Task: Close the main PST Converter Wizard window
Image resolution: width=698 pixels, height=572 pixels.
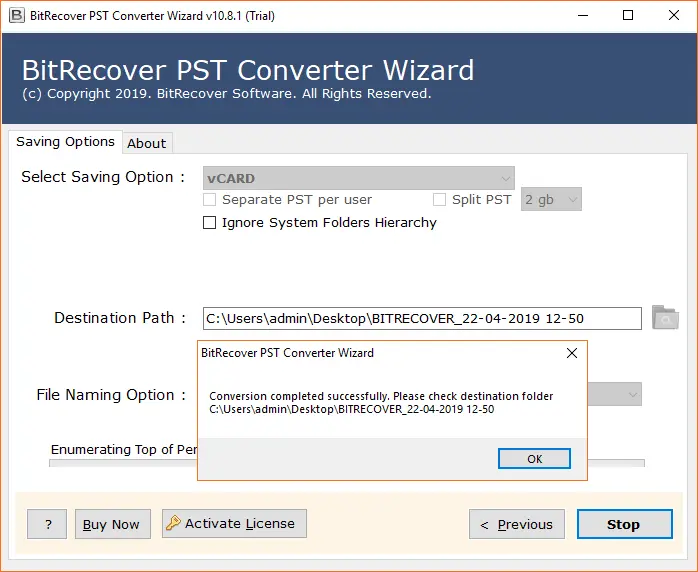Action: pyautogui.click(x=673, y=15)
